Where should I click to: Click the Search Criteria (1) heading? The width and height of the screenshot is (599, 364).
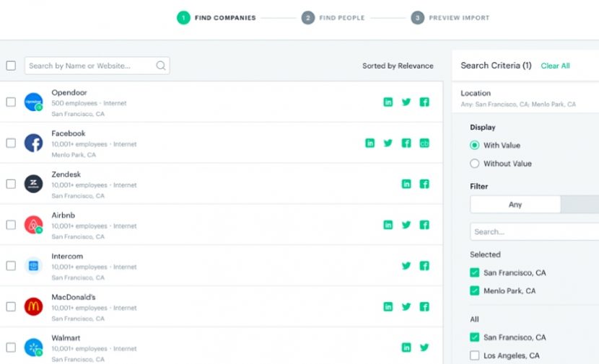tap(496, 66)
